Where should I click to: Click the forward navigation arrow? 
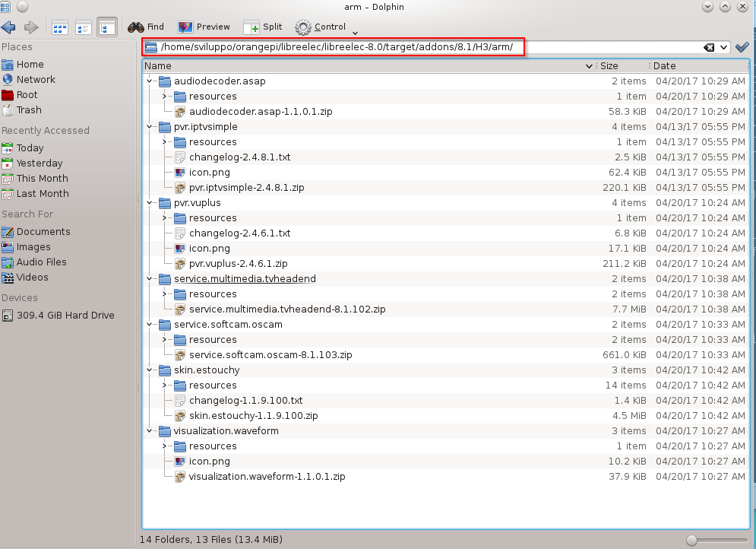30,27
